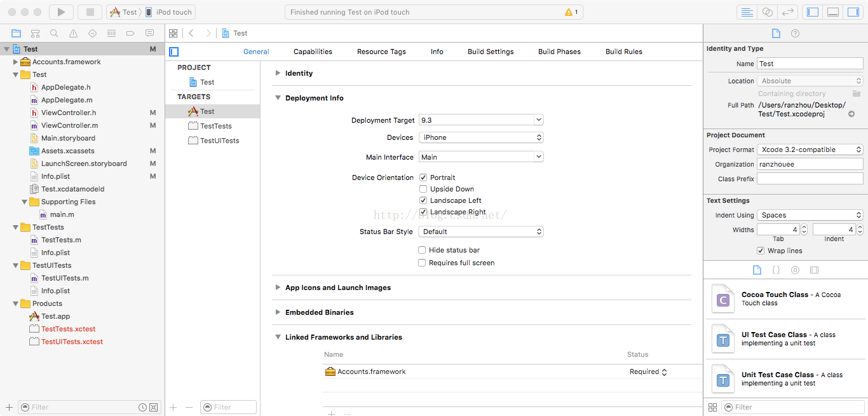
Task: Reveal full path in Finder arrow
Action: pos(851,114)
